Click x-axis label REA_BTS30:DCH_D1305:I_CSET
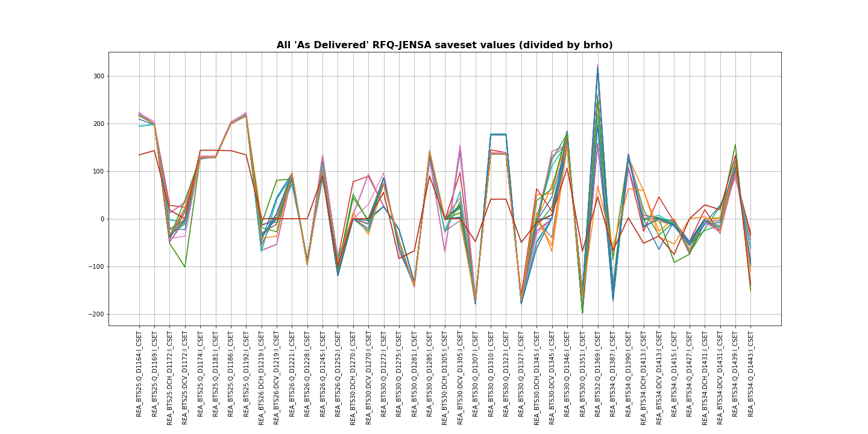This screenshot has width=868, height=434. click(445, 378)
